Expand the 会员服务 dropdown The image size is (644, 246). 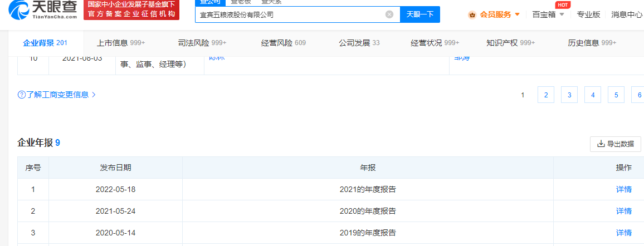(x=518, y=14)
